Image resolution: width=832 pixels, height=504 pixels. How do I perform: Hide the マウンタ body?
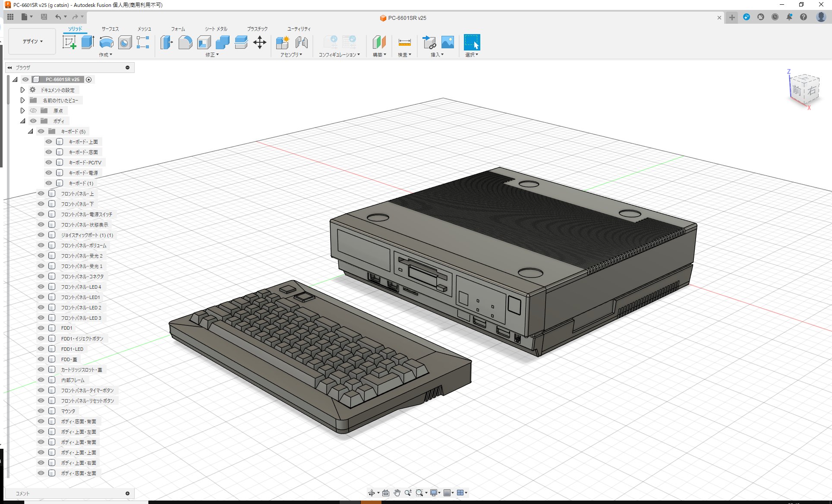41,411
